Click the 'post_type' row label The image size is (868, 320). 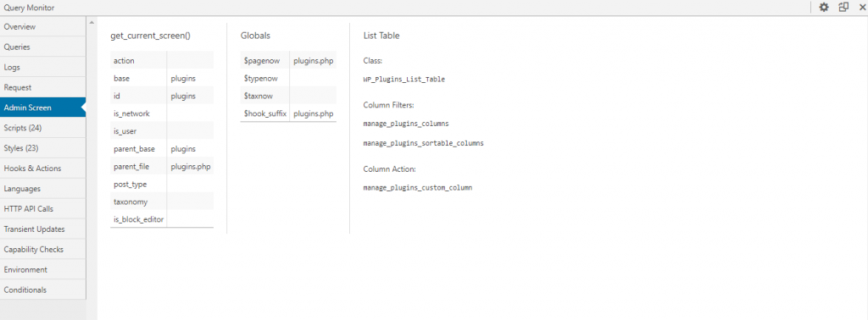coord(130,184)
